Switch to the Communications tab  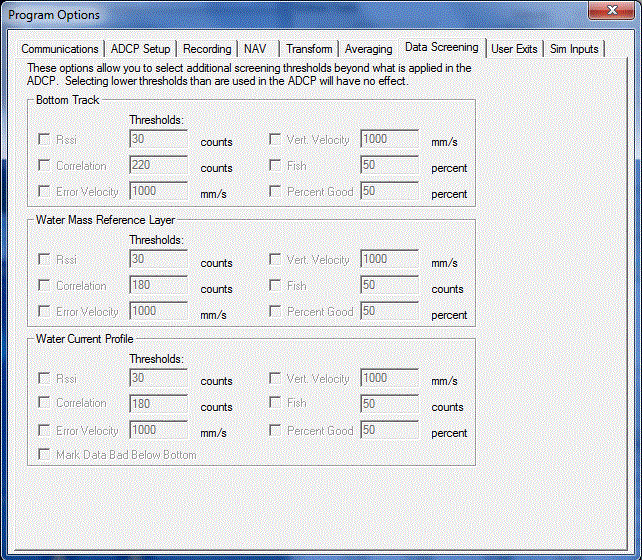point(60,49)
